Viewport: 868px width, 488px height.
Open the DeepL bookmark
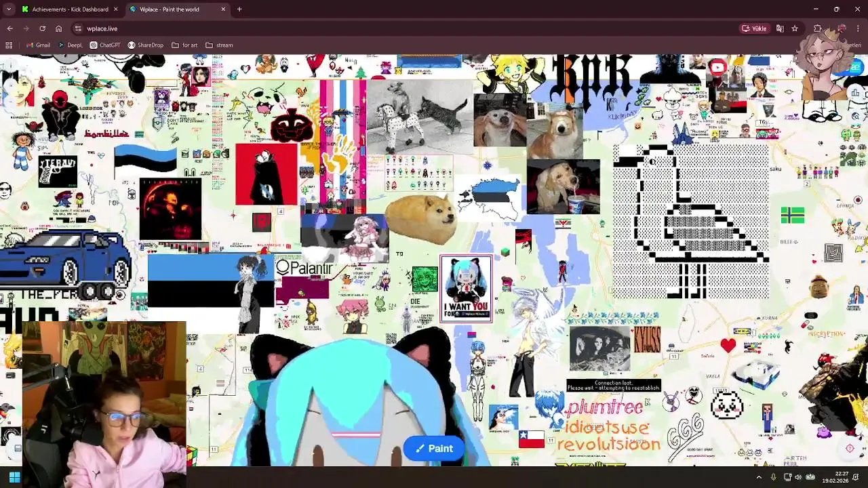(x=71, y=45)
